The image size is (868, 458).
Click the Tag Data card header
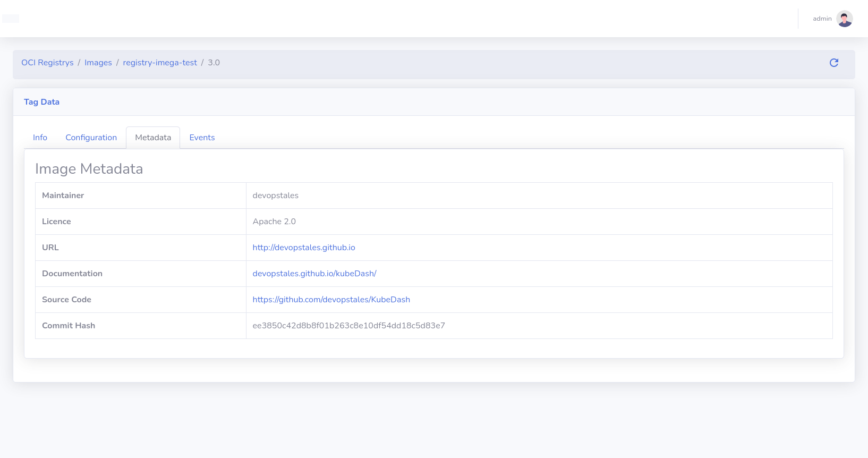coord(41,102)
